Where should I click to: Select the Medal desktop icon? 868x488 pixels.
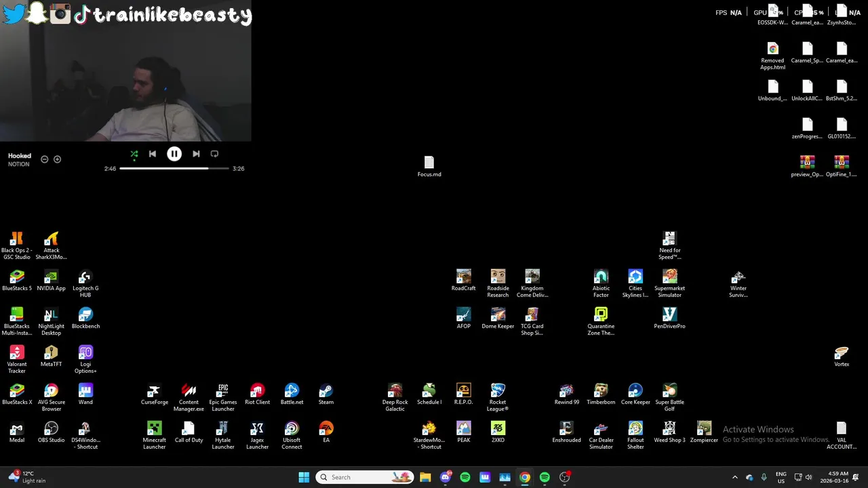pyautogui.click(x=17, y=432)
